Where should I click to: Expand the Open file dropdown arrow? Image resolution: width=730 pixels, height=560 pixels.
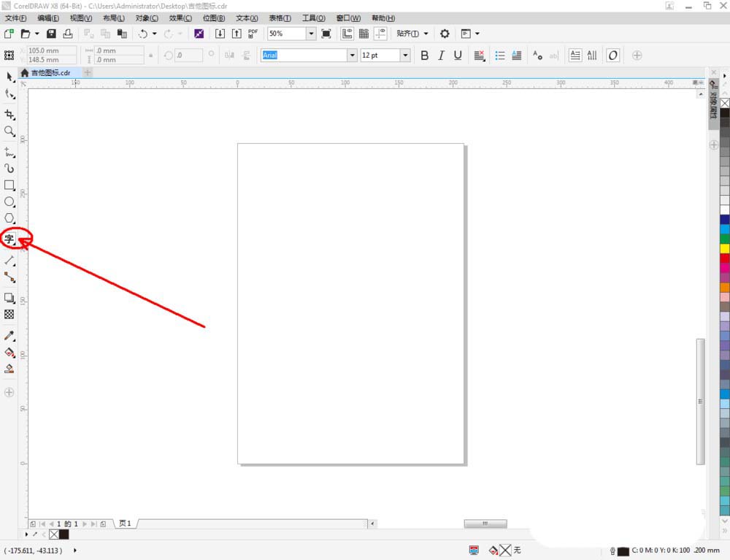[36, 34]
